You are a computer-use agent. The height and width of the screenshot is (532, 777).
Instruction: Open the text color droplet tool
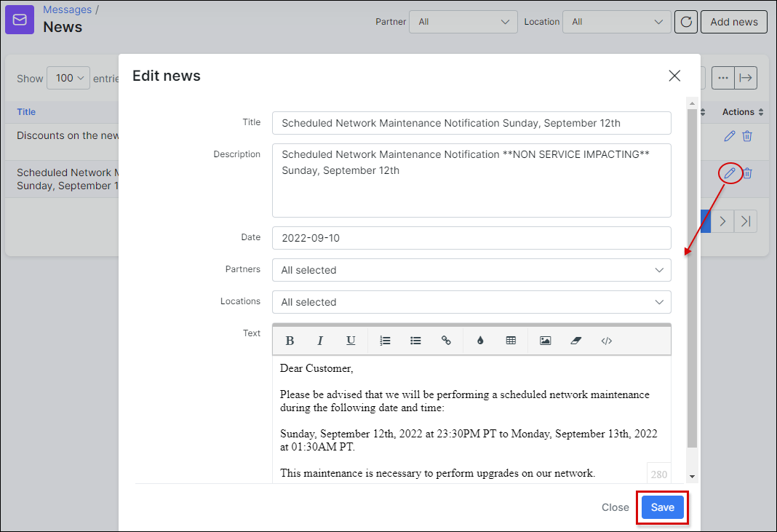click(480, 341)
